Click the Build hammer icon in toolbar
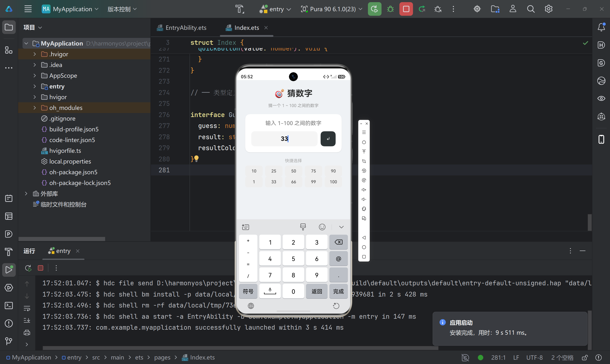The width and height of the screenshot is (610, 364). pyautogui.click(x=240, y=9)
